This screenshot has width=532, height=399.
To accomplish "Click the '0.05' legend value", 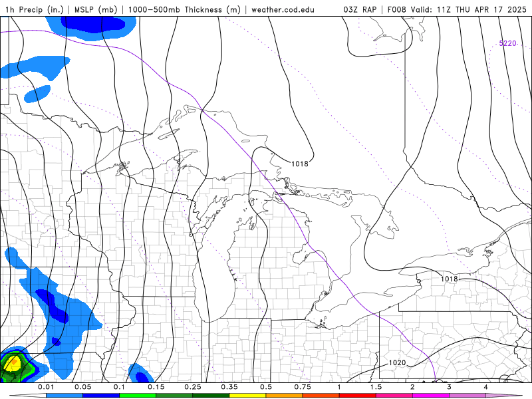I will coord(82,387).
